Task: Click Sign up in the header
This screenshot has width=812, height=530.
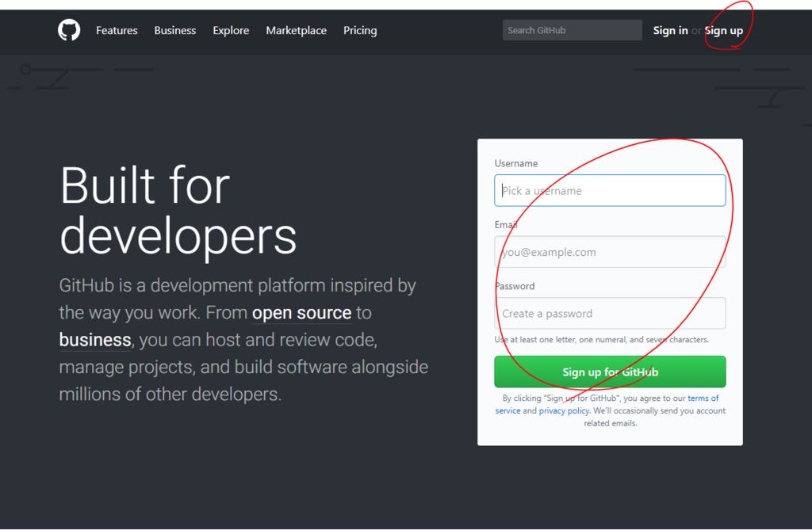Action: click(724, 31)
